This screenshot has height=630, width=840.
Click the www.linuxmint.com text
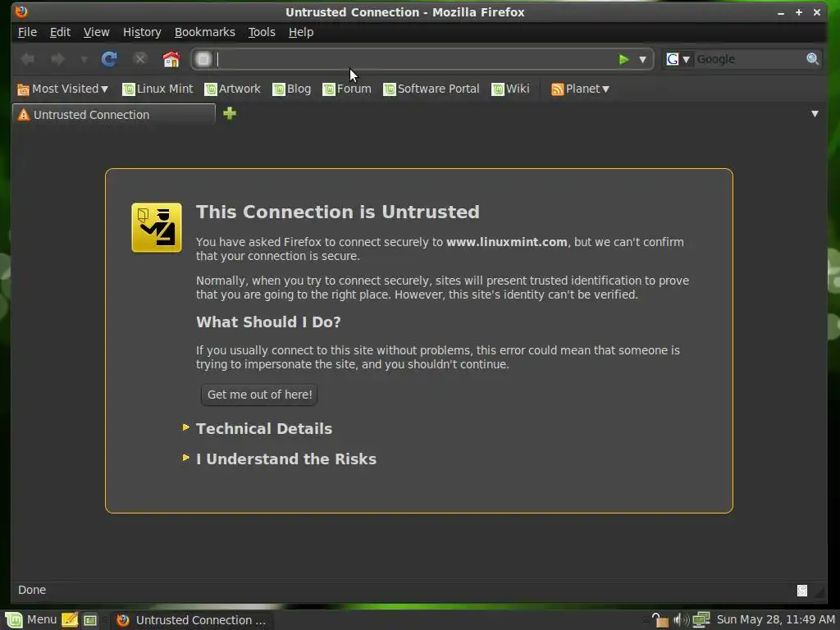pyautogui.click(x=507, y=242)
